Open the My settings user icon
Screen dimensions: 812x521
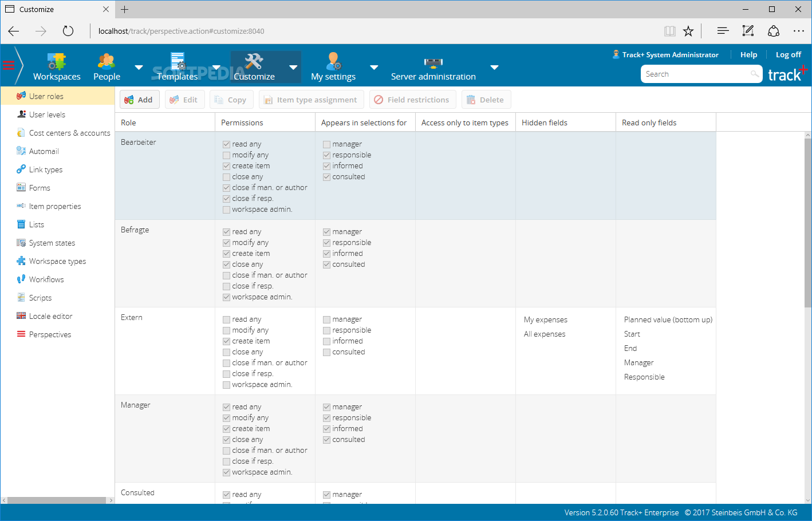tap(333, 62)
